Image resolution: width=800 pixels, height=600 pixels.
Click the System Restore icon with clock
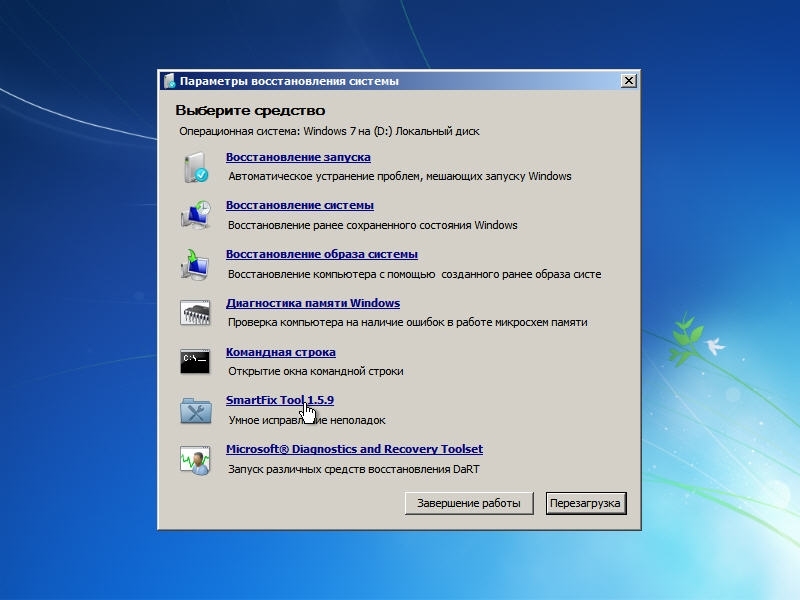pyautogui.click(x=195, y=215)
